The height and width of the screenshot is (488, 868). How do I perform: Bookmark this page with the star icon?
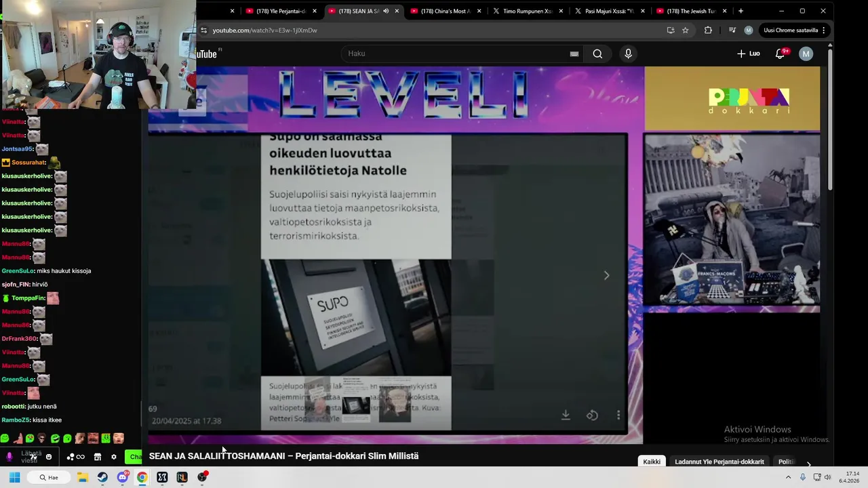[686, 30]
